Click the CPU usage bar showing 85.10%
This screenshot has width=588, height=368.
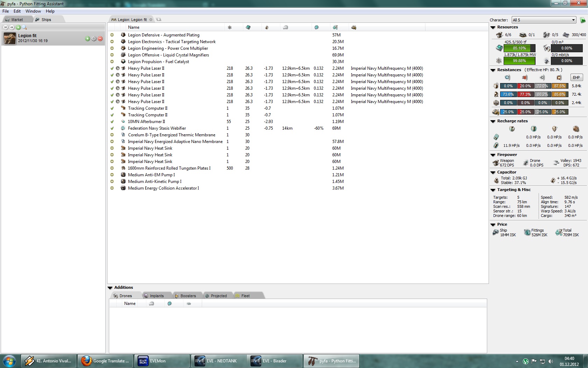[x=519, y=48]
